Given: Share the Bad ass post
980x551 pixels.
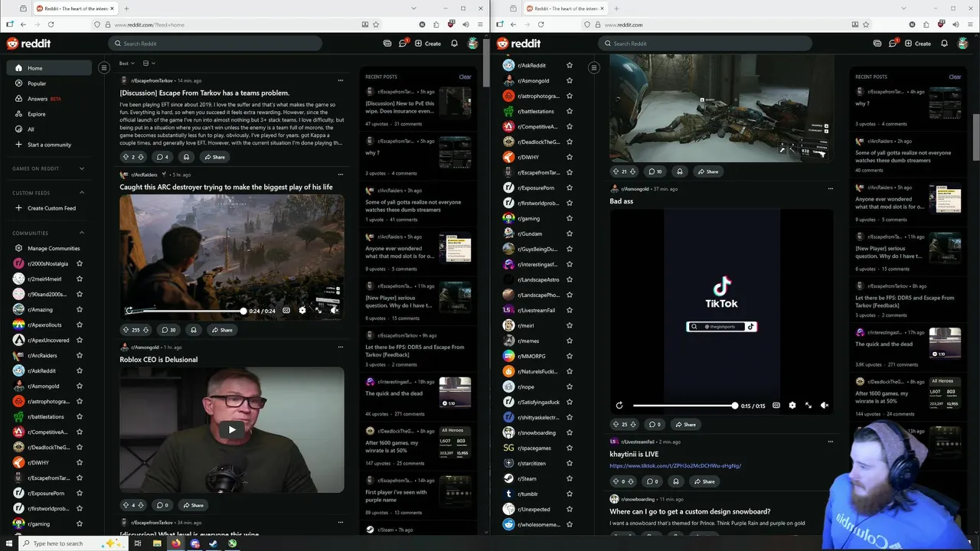Looking at the screenshot, I should [684, 424].
